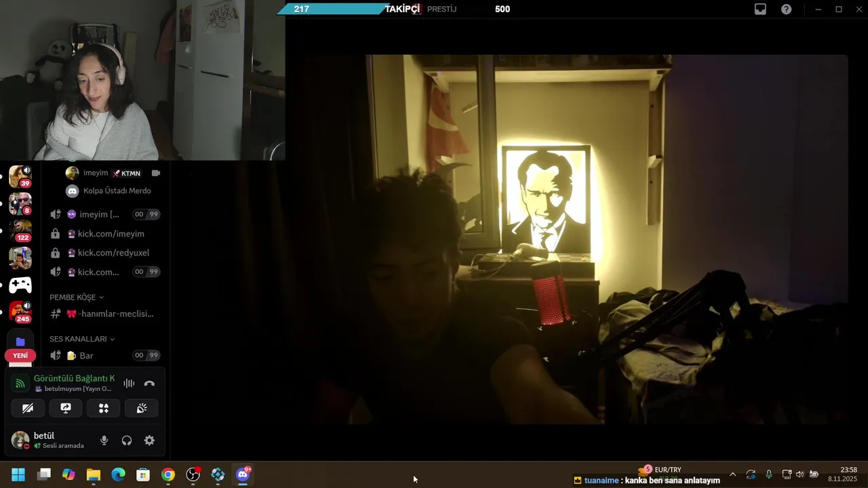The image size is (868, 488).
Task: Select the fourth server avatar, without a badge
Action: (x=20, y=258)
